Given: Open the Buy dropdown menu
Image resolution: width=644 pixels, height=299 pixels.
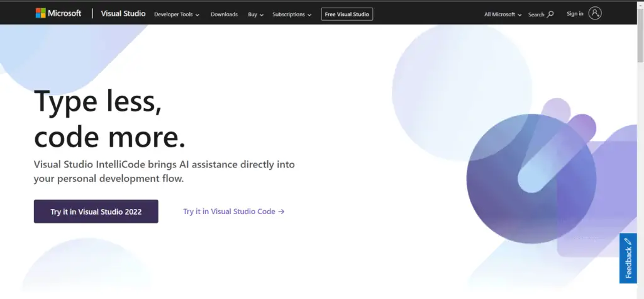Looking at the screenshot, I should (255, 14).
